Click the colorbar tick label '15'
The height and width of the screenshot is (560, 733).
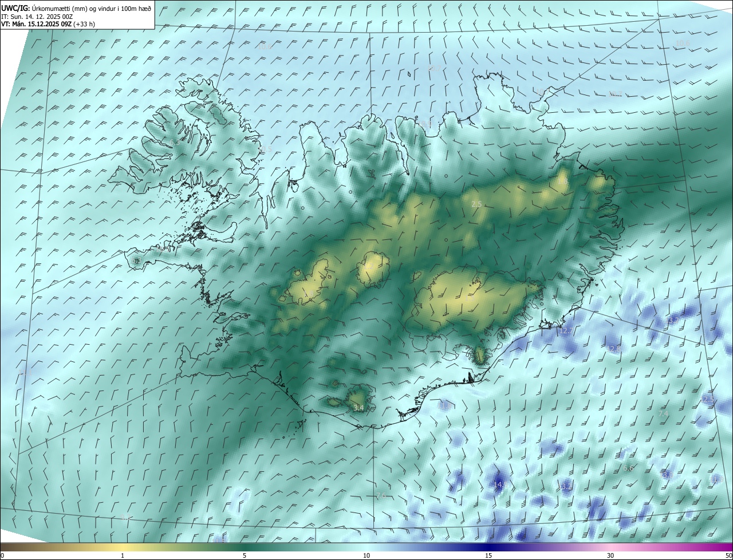(x=488, y=555)
